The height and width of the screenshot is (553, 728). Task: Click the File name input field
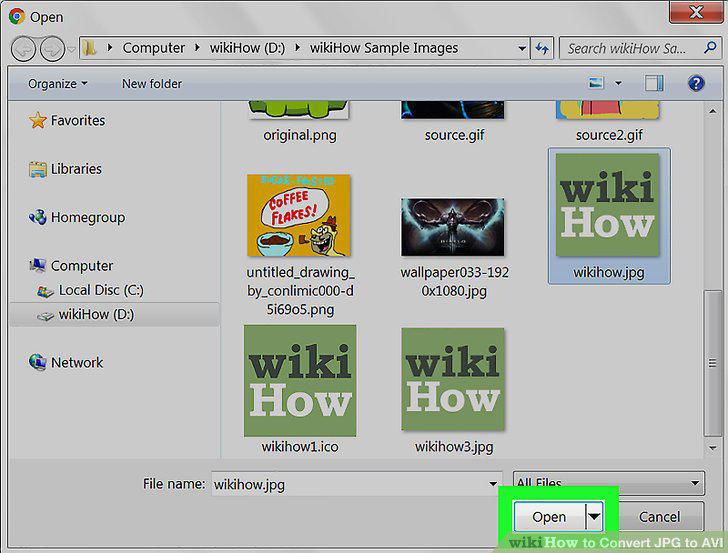tap(357, 484)
